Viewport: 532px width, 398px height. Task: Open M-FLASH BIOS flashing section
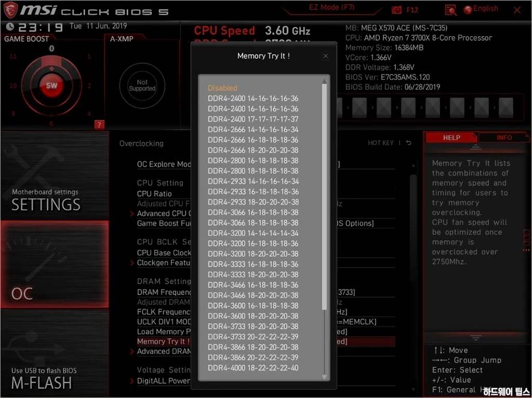pos(55,352)
